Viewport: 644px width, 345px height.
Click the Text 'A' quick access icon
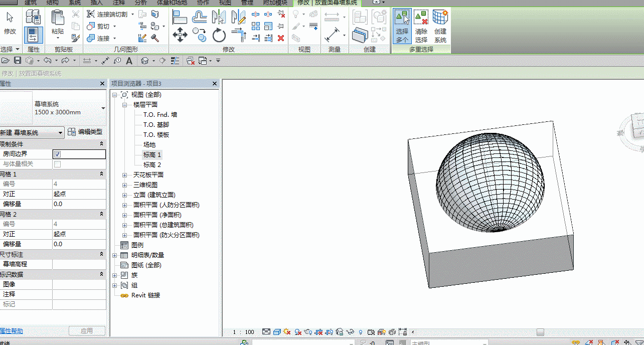coord(129,61)
